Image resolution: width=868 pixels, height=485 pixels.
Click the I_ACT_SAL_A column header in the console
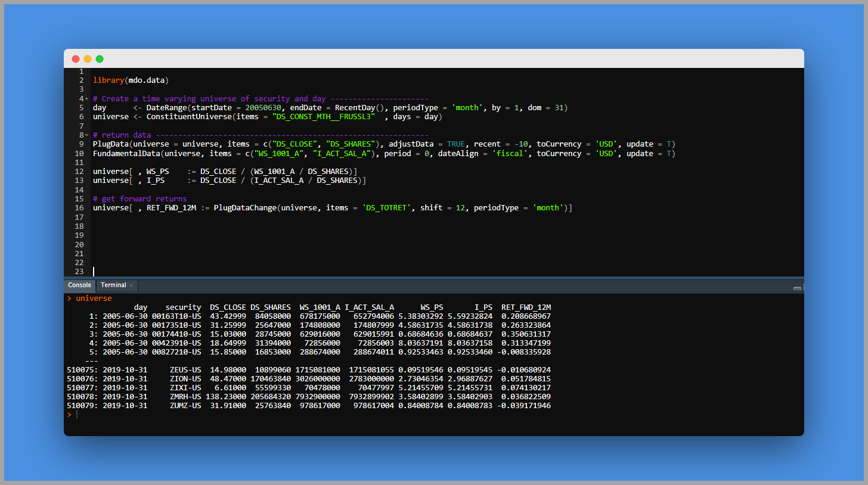point(369,307)
